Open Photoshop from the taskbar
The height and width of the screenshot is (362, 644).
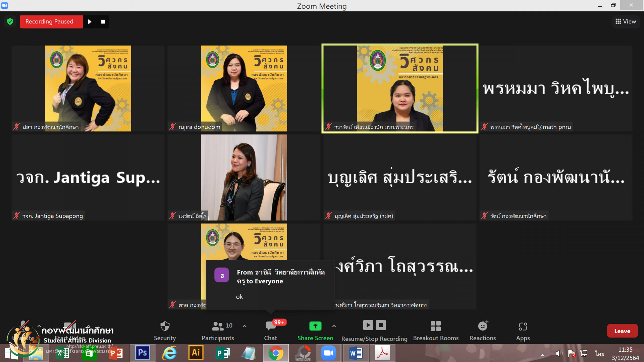[x=143, y=353]
